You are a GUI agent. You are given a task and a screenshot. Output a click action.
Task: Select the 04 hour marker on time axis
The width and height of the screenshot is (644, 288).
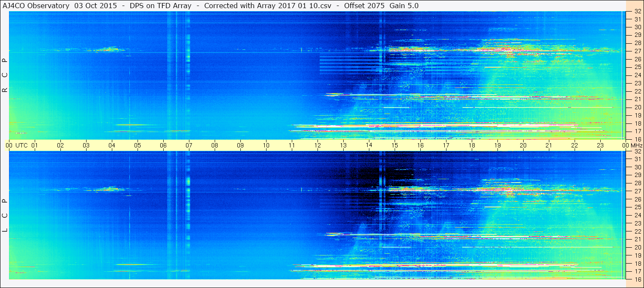(112, 145)
